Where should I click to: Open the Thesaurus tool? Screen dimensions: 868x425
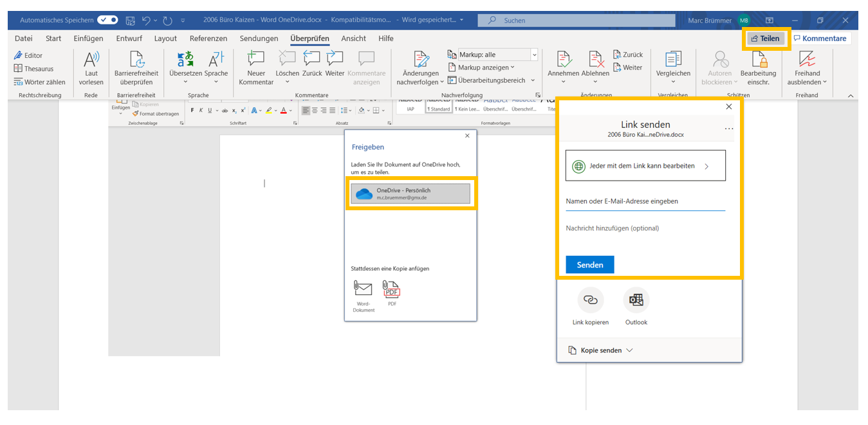[x=34, y=69]
